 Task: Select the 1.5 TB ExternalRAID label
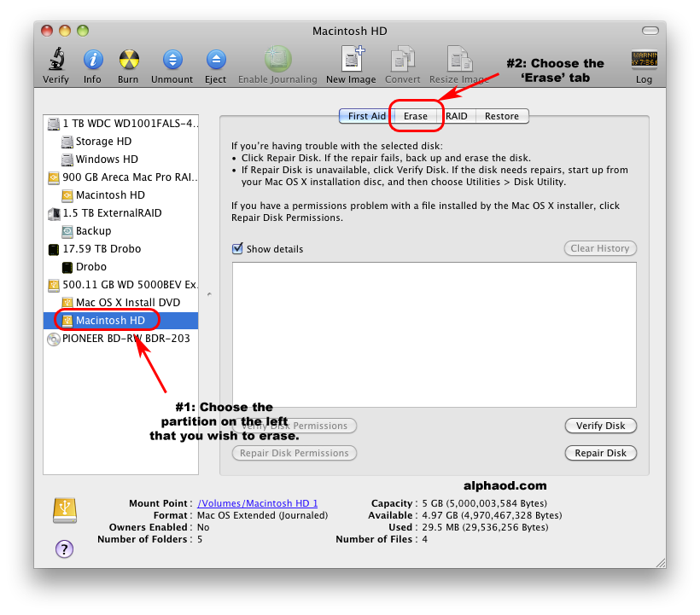[112, 213]
